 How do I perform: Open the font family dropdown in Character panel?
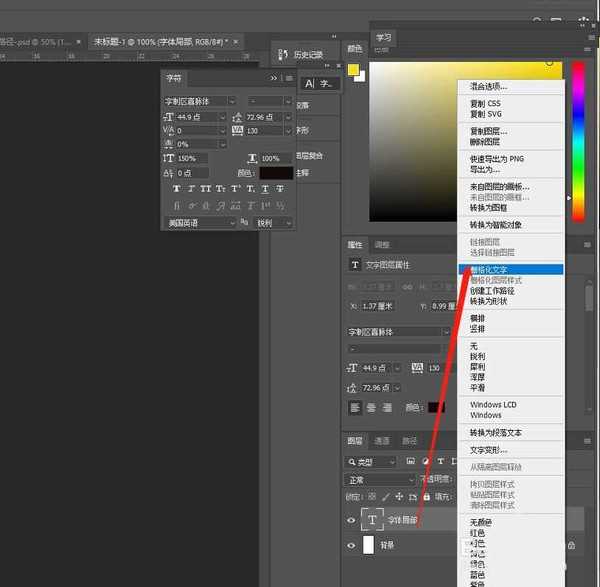click(200, 101)
